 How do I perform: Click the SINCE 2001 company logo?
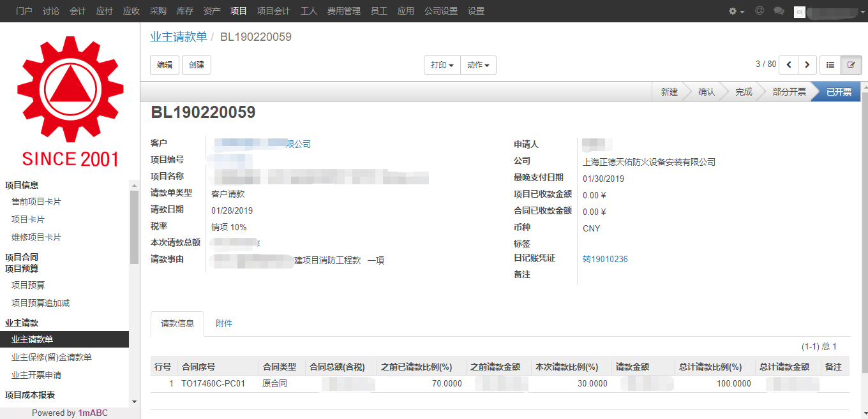pos(70,102)
